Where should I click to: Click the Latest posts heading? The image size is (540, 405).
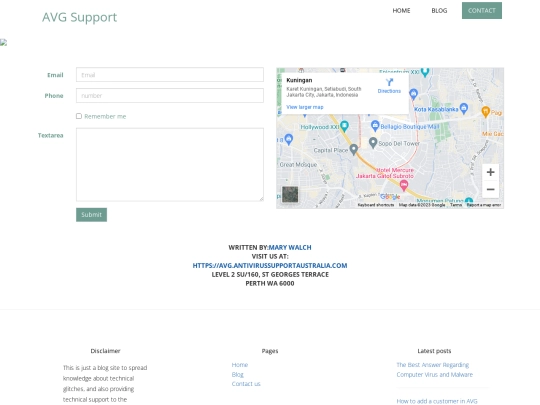pos(434,351)
